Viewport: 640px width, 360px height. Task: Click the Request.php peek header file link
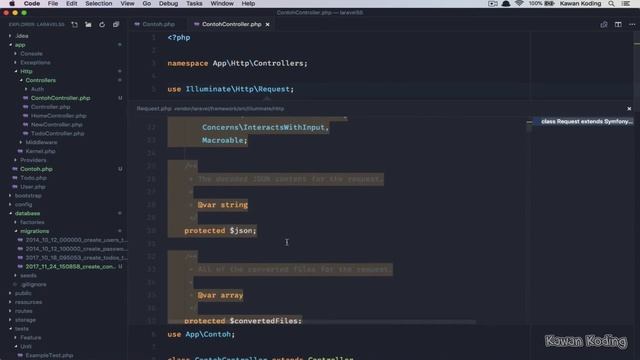pos(154,109)
